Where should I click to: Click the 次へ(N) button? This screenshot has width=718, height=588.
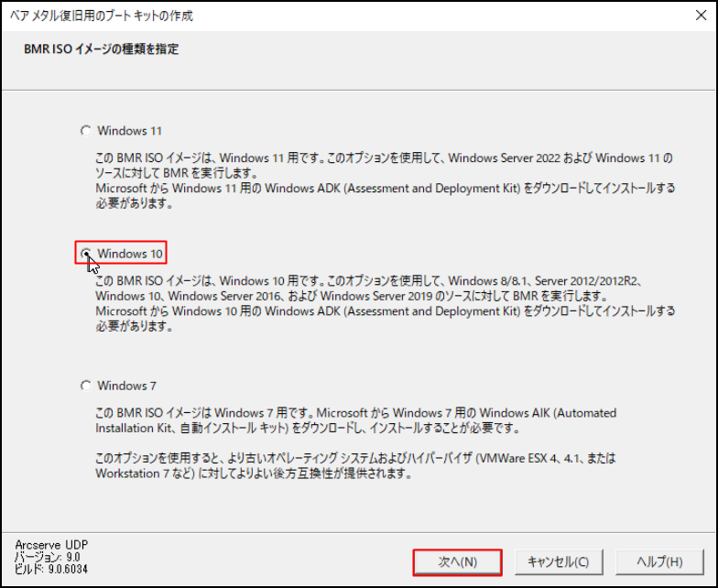point(457,562)
